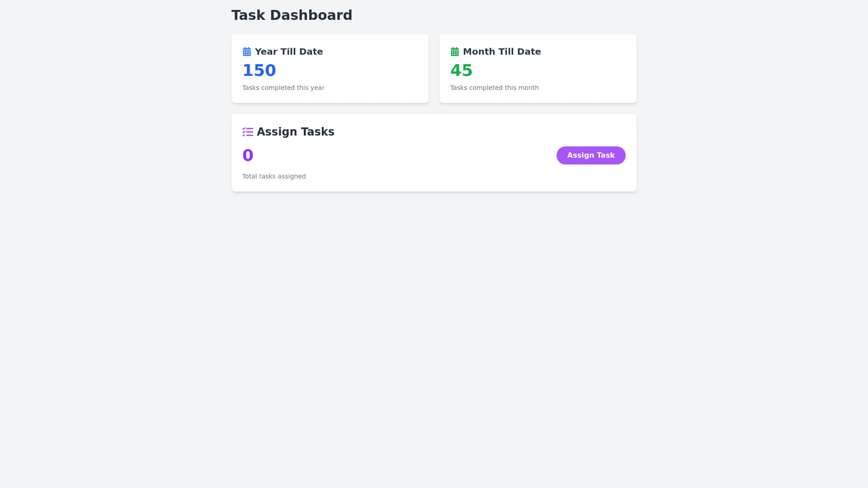Click the blue Year Till Date calendar icon
Viewport: 868px width, 488px height.
click(247, 52)
